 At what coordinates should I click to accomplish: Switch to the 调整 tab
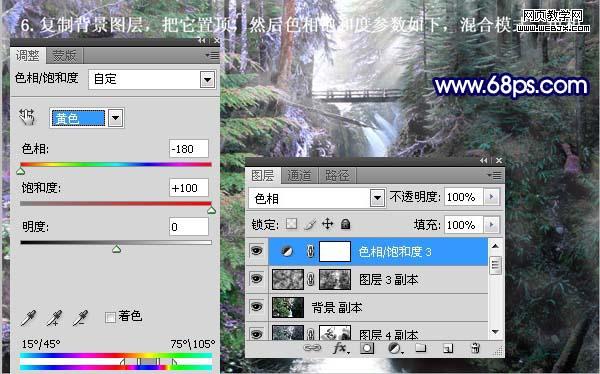coord(28,56)
